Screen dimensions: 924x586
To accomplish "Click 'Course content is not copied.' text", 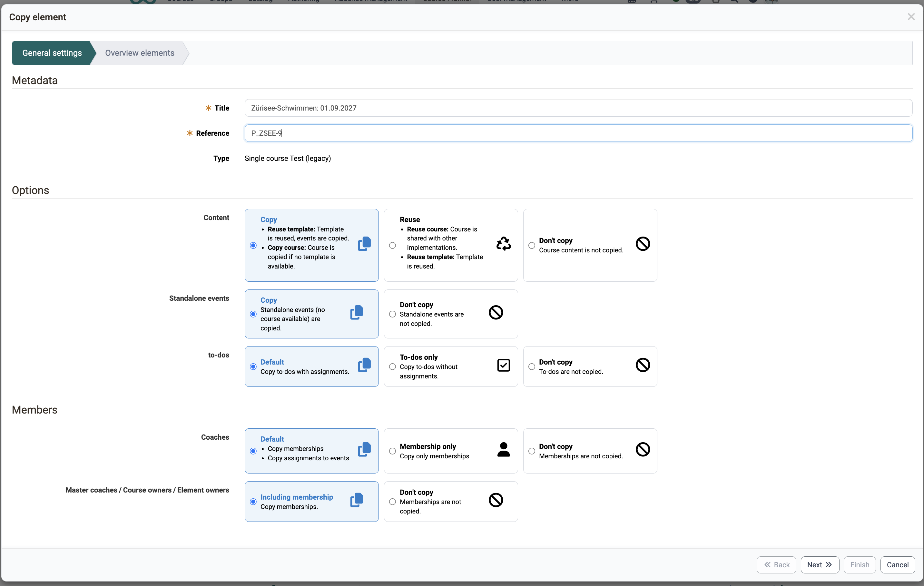I will [581, 250].
